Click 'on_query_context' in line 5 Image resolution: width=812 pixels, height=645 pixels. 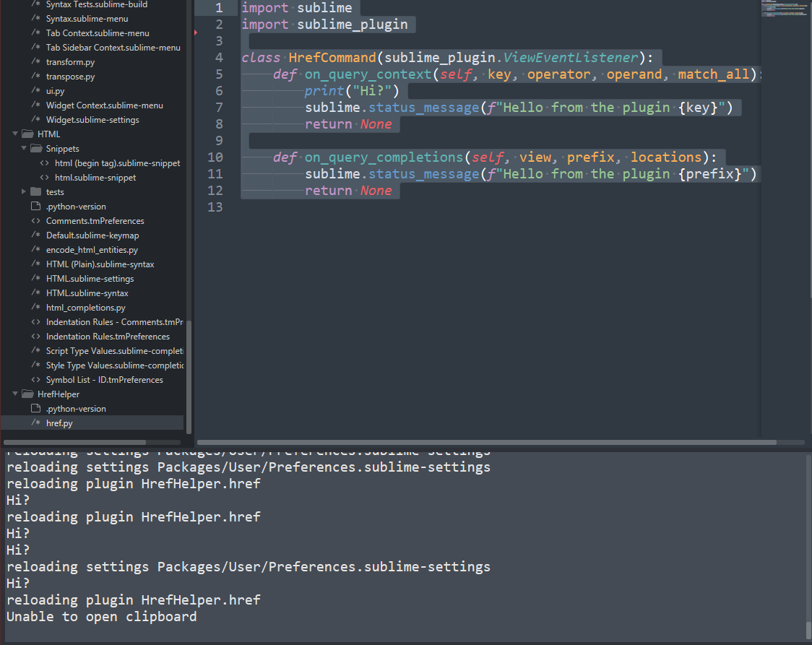point(368,74)
